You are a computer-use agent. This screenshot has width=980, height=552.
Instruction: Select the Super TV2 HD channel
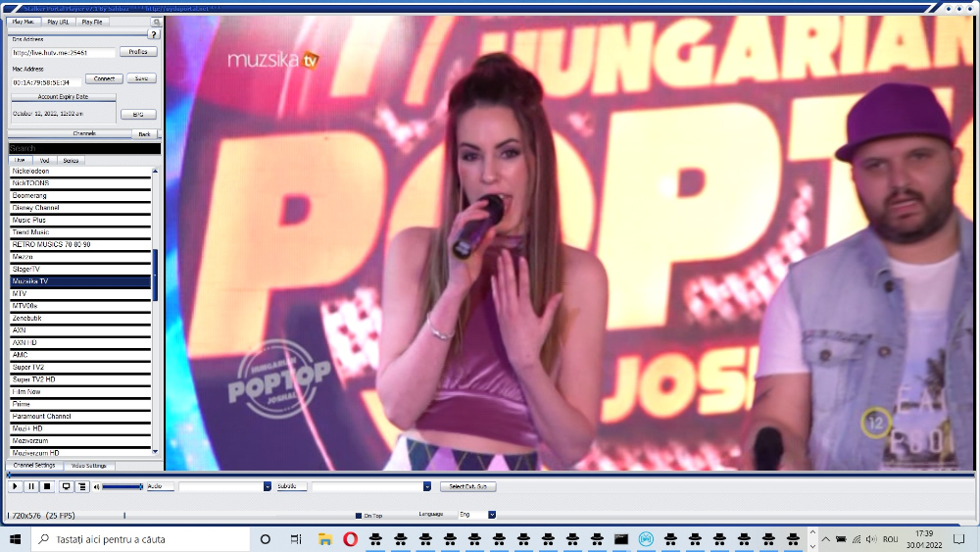pyautogui.click(x=80, y=379)
